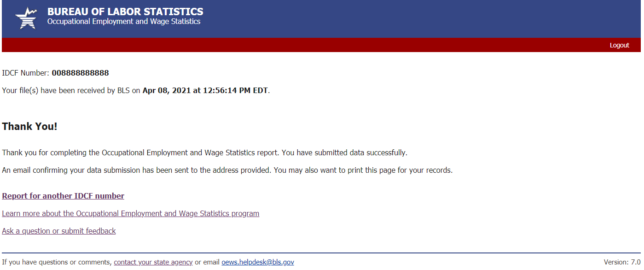644x270 pixels.
Task: Click the BLS star logo icon
Action: click(26, 18)
